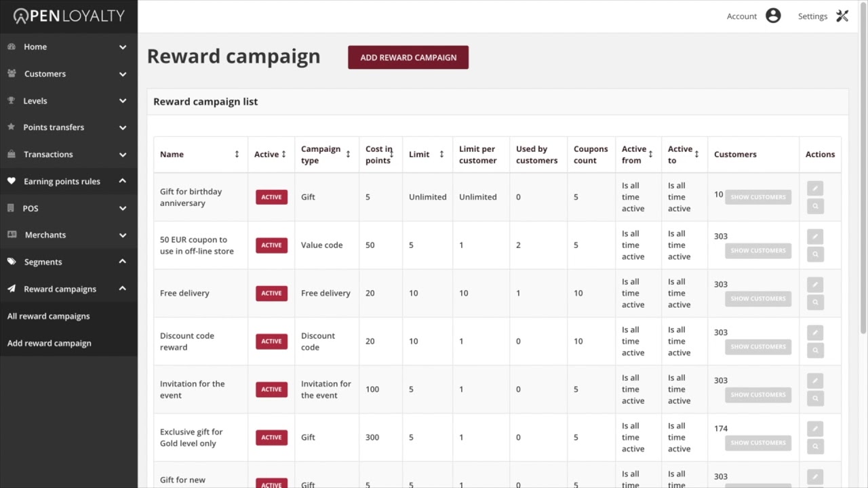Click the Account user avatar icon

(x=773, y=16)
